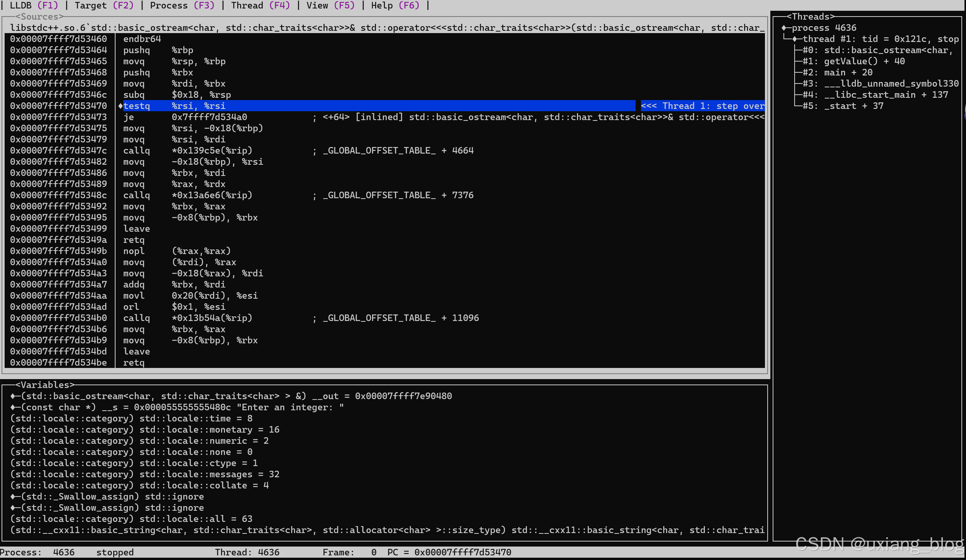Select std::locale::all = 63 variable row
Screen dimensions: 966x560
131,519
